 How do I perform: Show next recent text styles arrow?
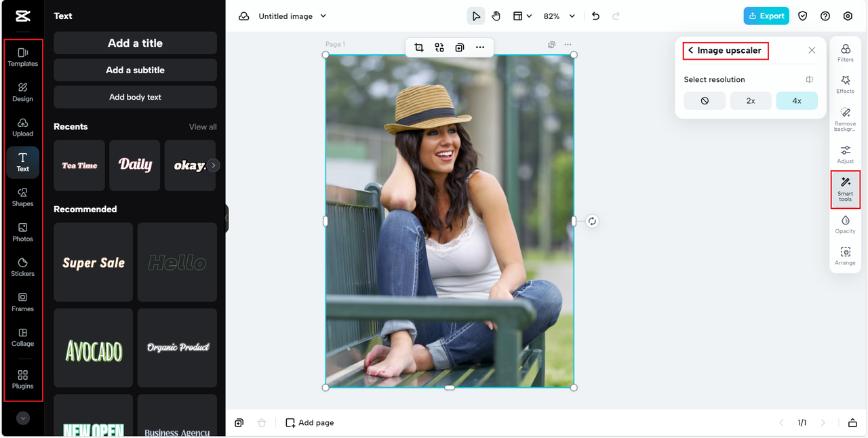point(214,165)
